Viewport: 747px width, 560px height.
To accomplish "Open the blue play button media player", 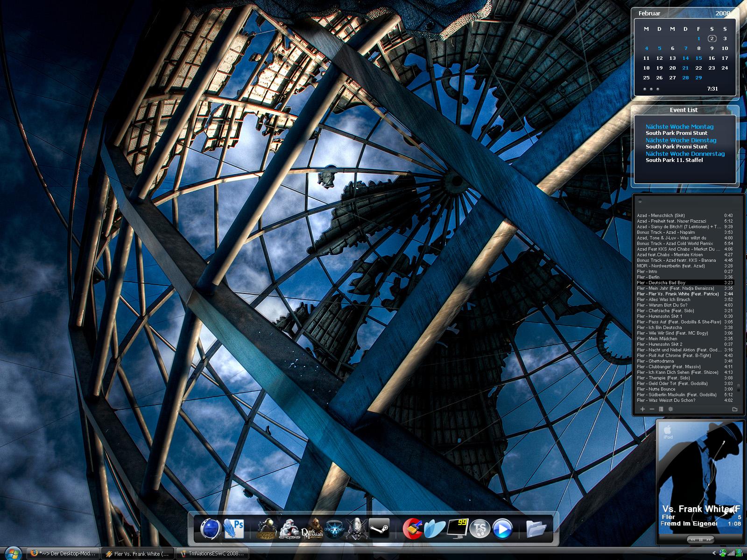I will point(502,529).
